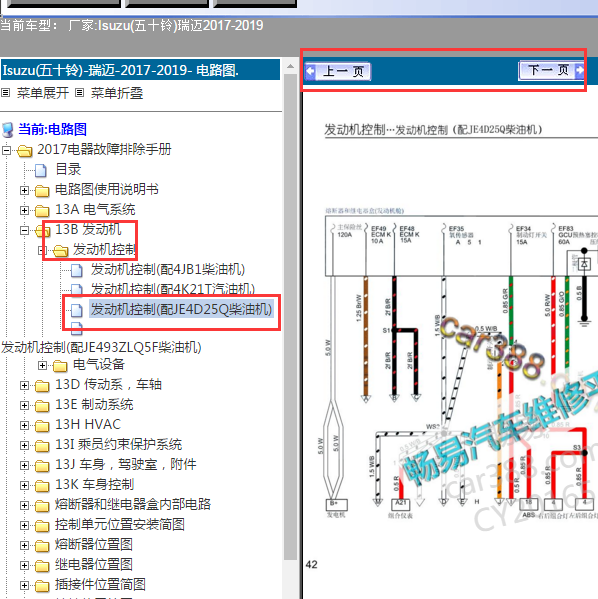Expand the 13E 制动系统 node
Image resolution: width=598 pixels, height=599 pixels.
(x=24, y=405)
